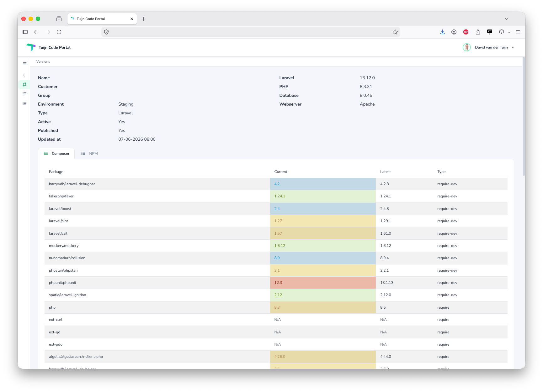This screenshot has height=392, width=543.
Task: Open the green versions sync icon in sidebar
Action: (24, 85)
